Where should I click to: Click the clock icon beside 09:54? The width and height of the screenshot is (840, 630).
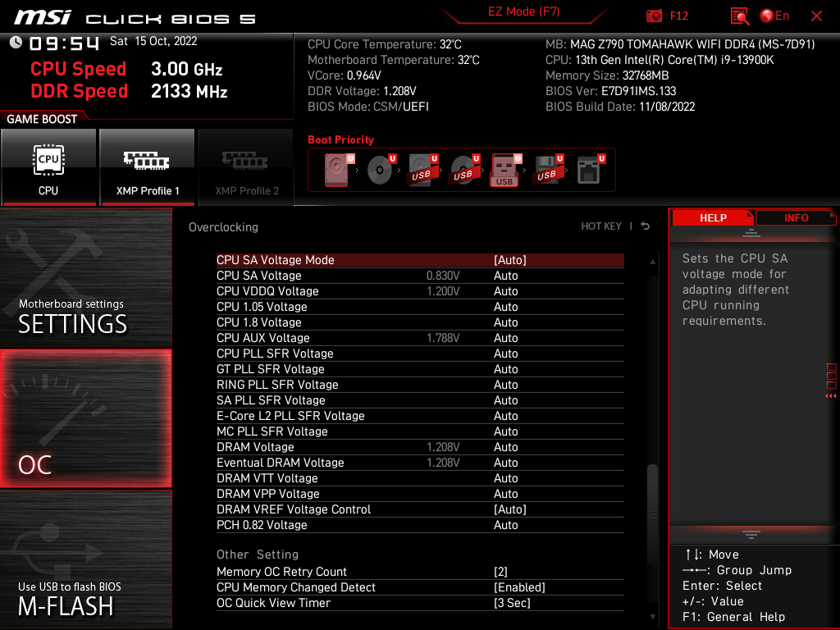tap(16, 43)
